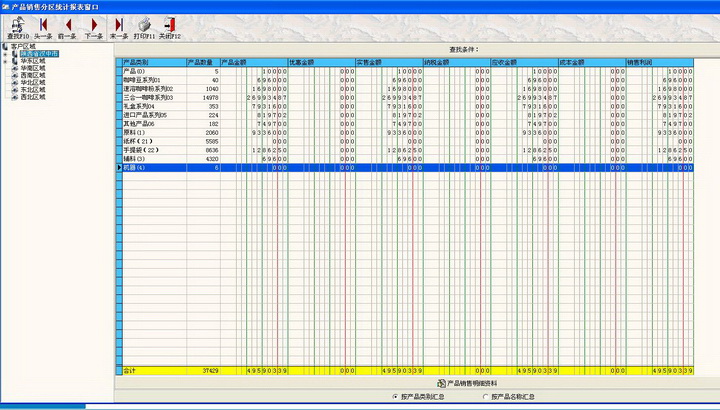Select 按产品名称汇总 radio button
This screenshot has width=720, height=410.
(x=485, y=396)
